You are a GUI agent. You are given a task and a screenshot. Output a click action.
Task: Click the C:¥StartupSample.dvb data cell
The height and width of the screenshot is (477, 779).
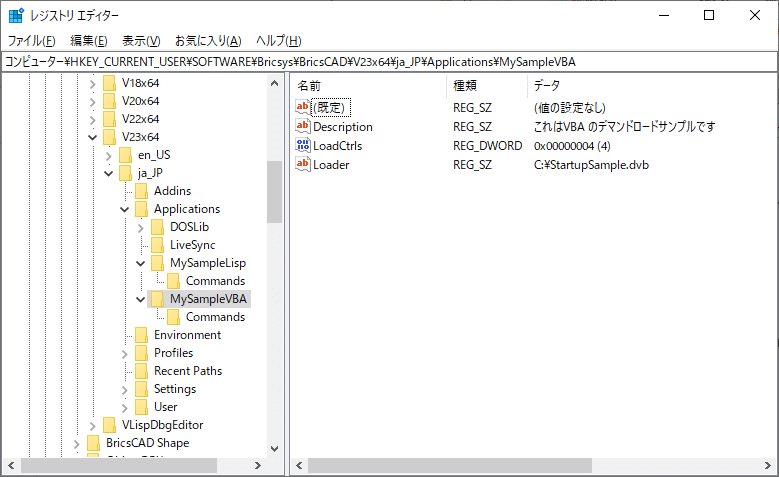click(x=591, y=164)
